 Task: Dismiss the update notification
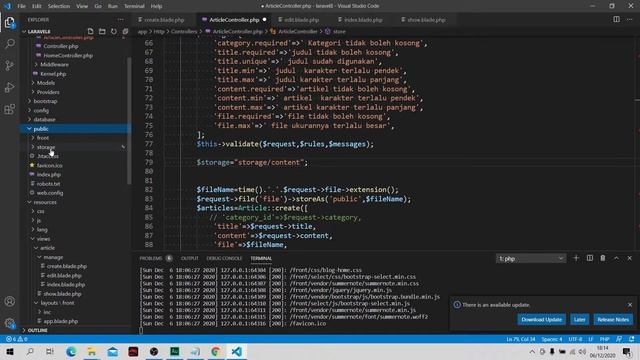[630, 305]
